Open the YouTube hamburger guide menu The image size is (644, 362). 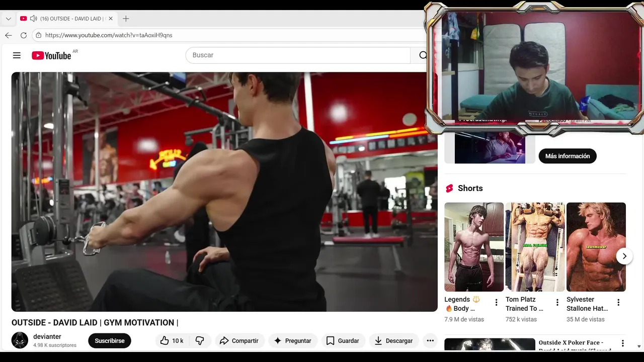point(17,55)
